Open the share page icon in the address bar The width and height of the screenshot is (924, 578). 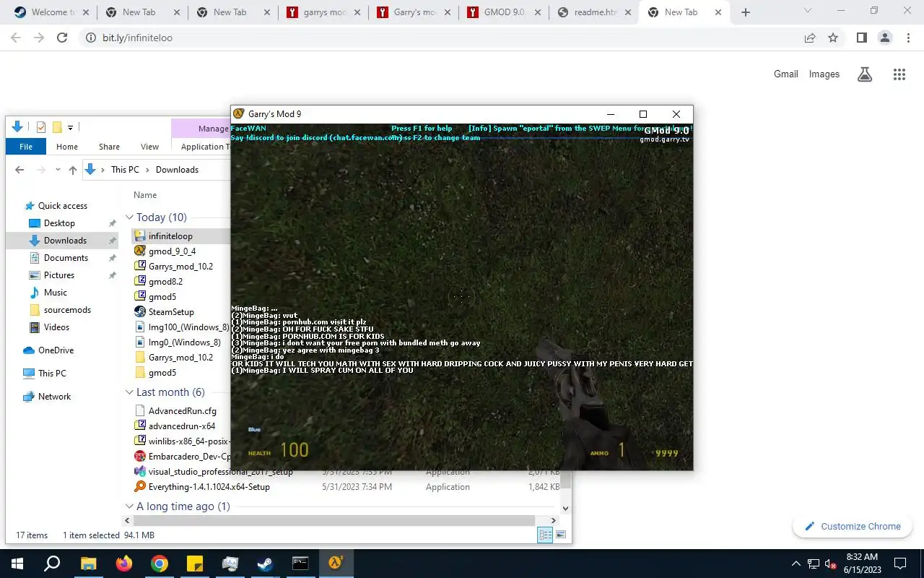click(810, 38)
